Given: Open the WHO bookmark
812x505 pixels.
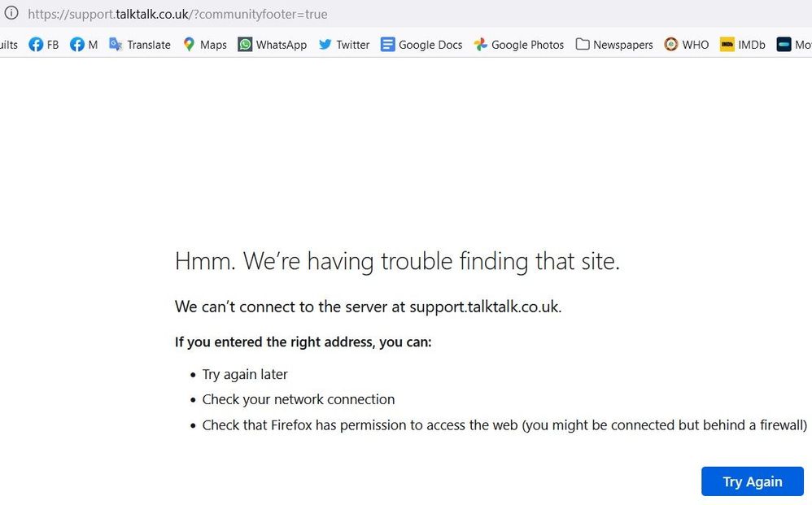Looking at the screenshot, I should 686,45.
